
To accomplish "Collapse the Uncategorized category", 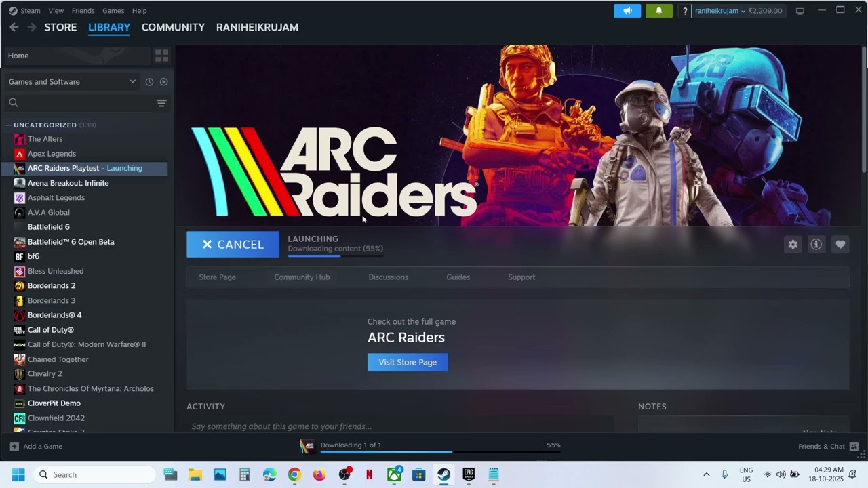I will pyautogui.click(x=8, y=125).
